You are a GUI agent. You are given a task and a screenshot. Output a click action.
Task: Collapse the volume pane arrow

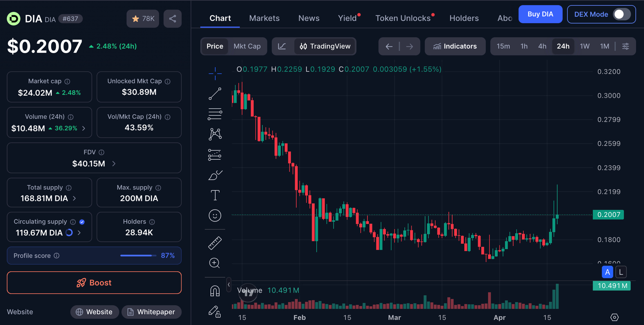click(x=229, y=285)
